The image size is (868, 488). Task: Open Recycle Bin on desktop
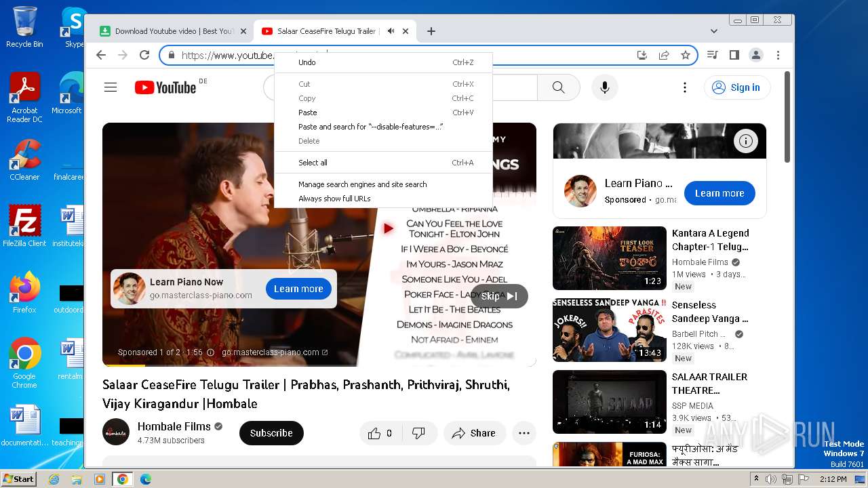(x=24, y=27)
